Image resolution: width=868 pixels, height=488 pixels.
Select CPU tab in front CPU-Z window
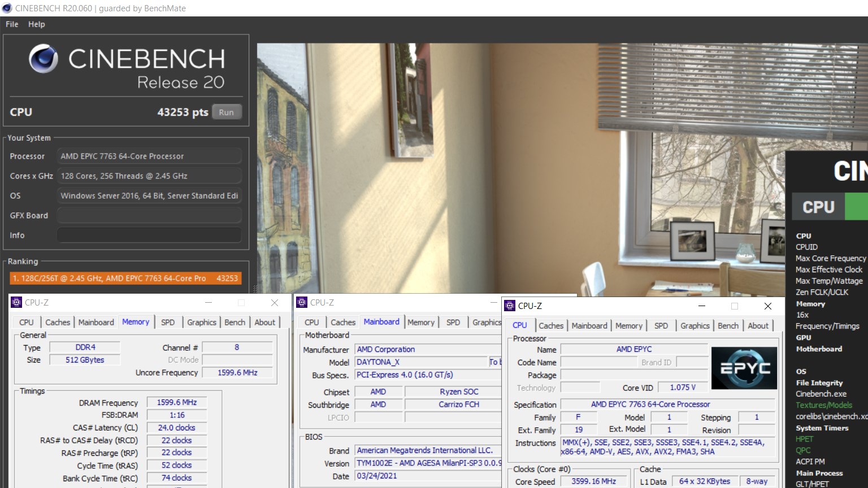point(520,325)
